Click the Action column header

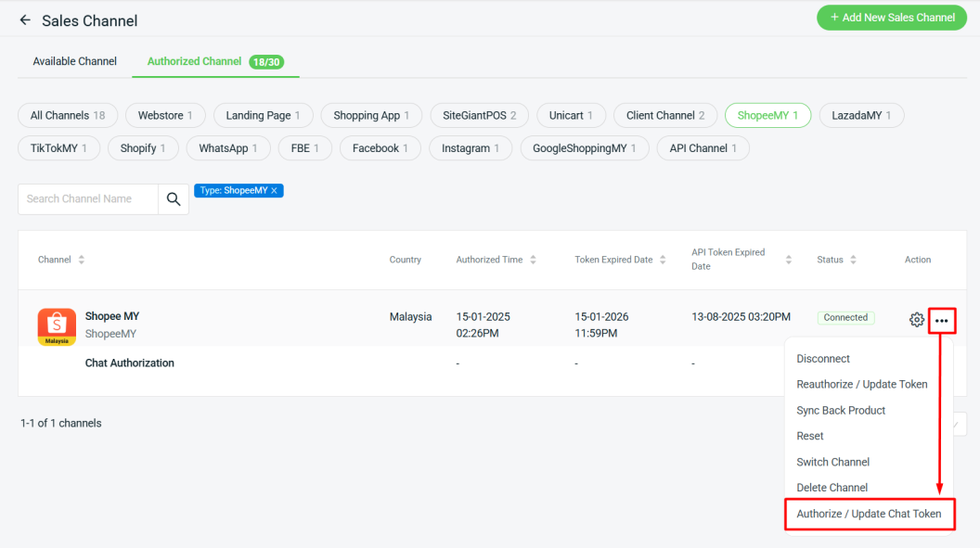click(x=918, y=260)
